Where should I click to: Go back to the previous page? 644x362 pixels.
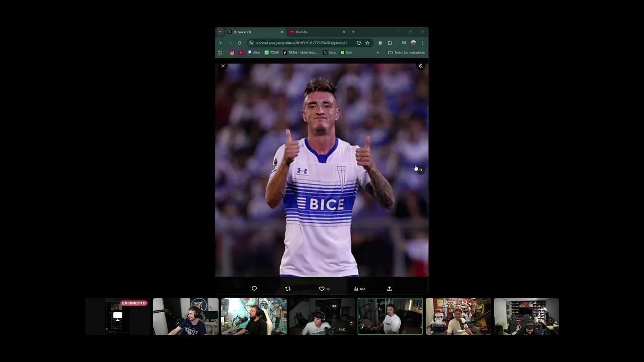221,43
